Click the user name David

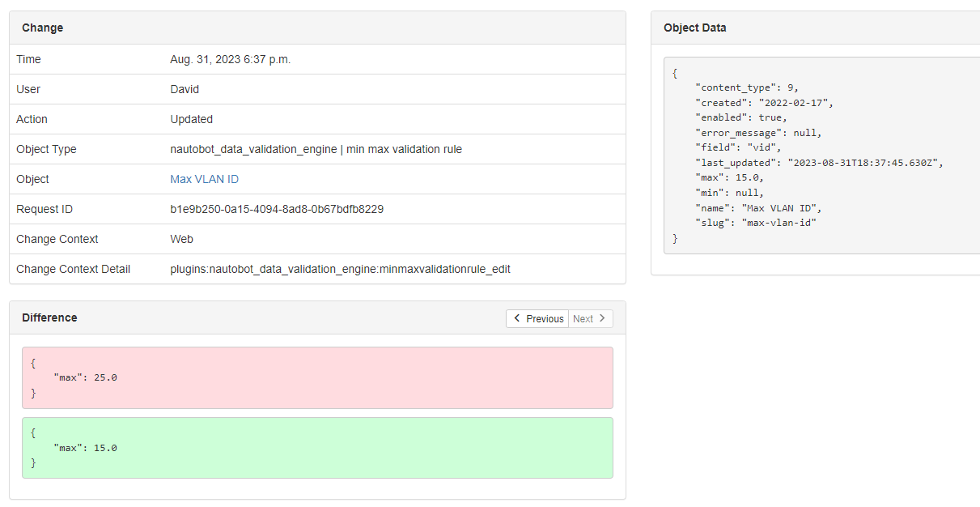click(x=185, y=89)
